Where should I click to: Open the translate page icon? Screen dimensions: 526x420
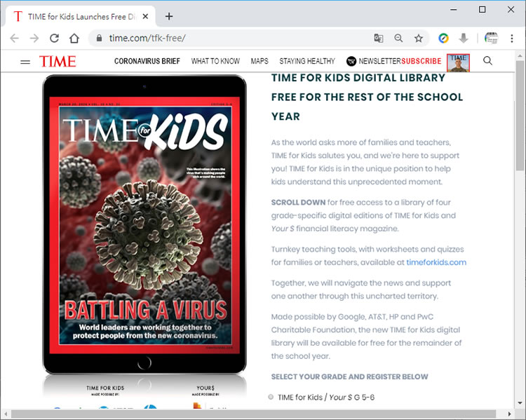[379, 39]
